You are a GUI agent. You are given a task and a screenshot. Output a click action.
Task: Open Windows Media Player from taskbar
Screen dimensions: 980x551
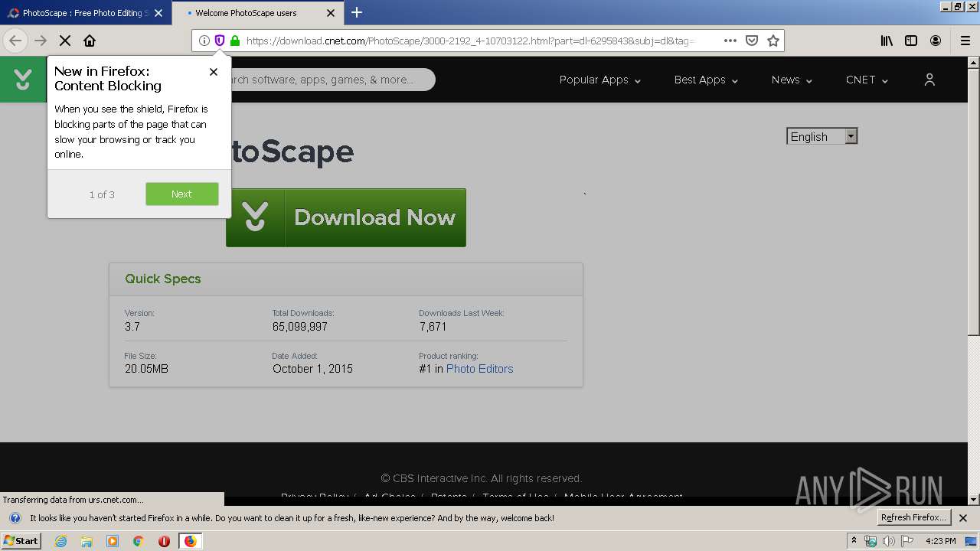coord(113,541)
